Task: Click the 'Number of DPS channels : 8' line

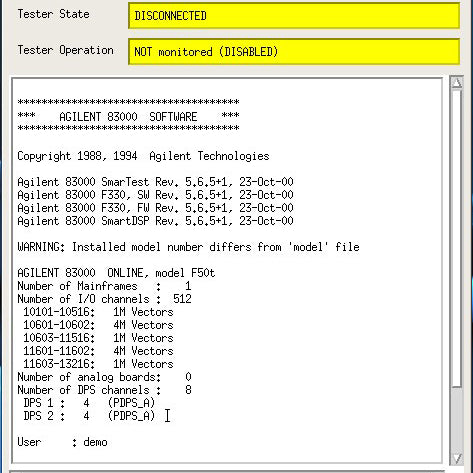Action: pos(104,390)
